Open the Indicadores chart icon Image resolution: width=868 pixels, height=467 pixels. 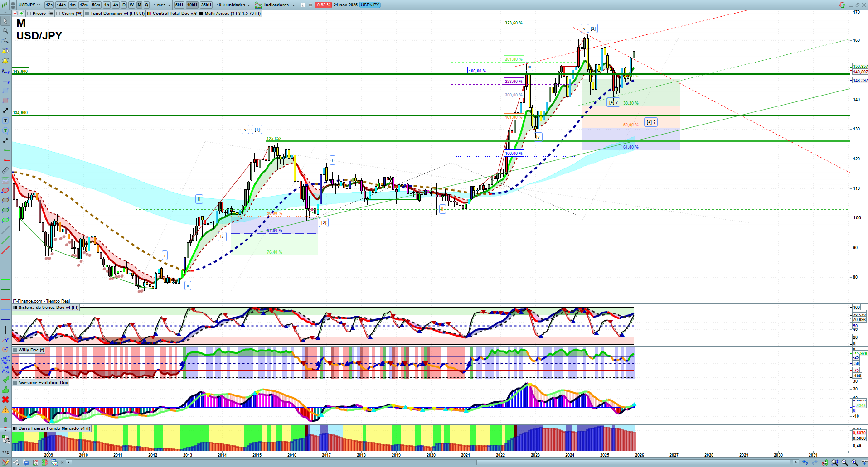pos(258,5)
